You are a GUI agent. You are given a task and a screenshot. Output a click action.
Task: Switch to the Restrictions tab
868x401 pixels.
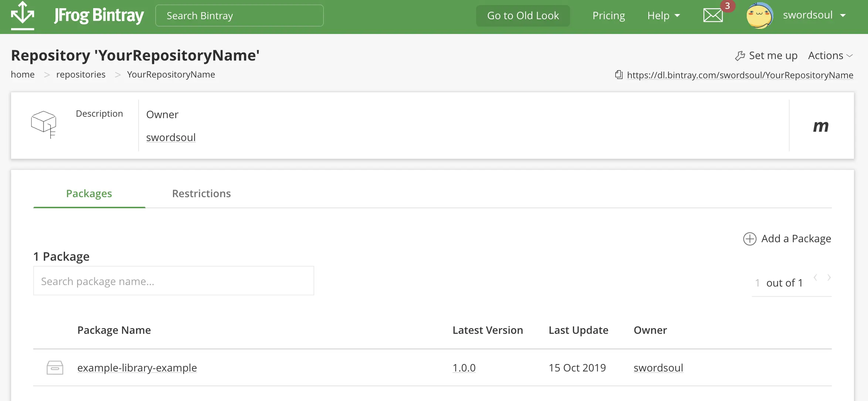click(201, 193)
